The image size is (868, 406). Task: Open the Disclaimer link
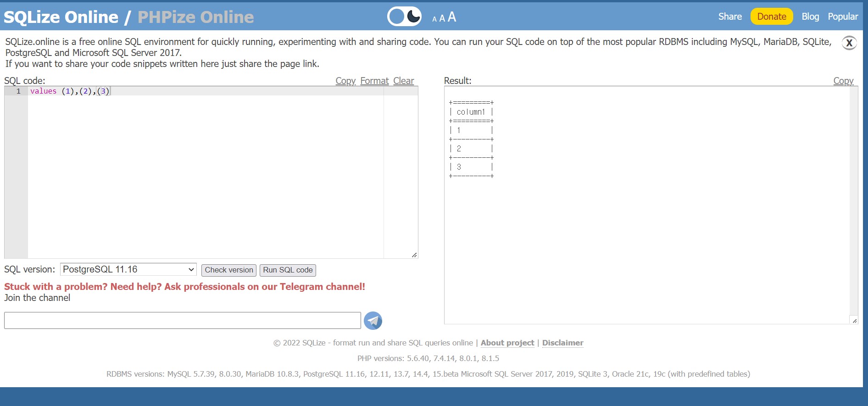coord(562,343)
